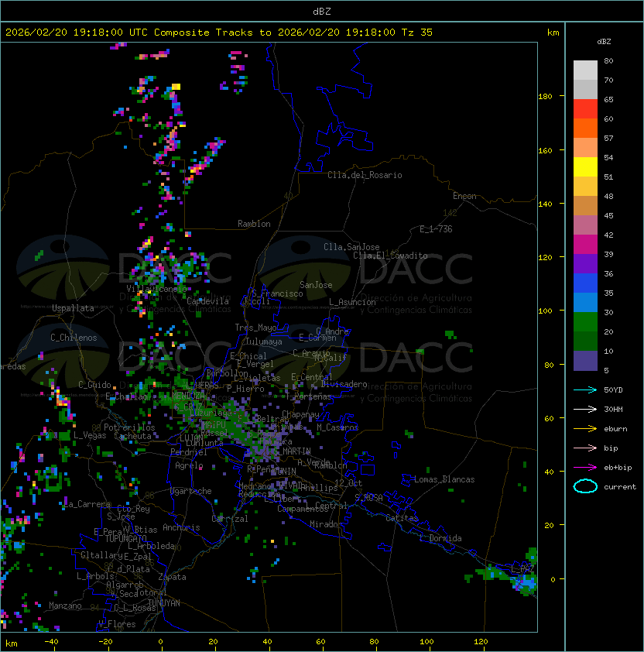Click the 'Tres_Mayo' map label
644x652 pixels.
point(255,328)
